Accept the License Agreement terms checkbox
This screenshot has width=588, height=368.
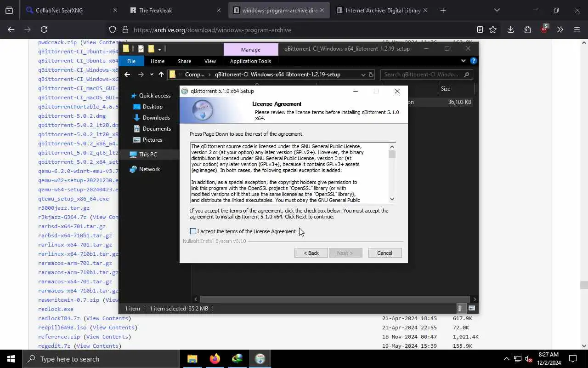pyautogui.click(x=193, y=231)
